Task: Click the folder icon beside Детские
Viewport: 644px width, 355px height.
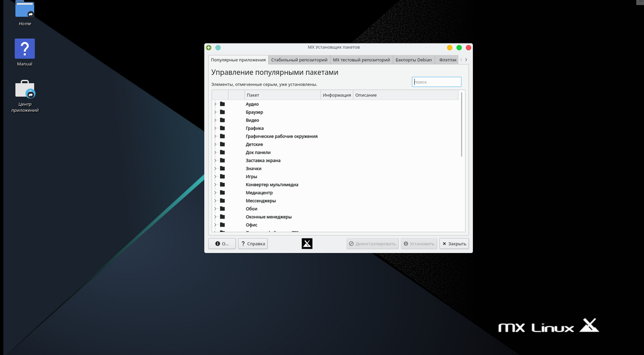Action: [222, 144]
